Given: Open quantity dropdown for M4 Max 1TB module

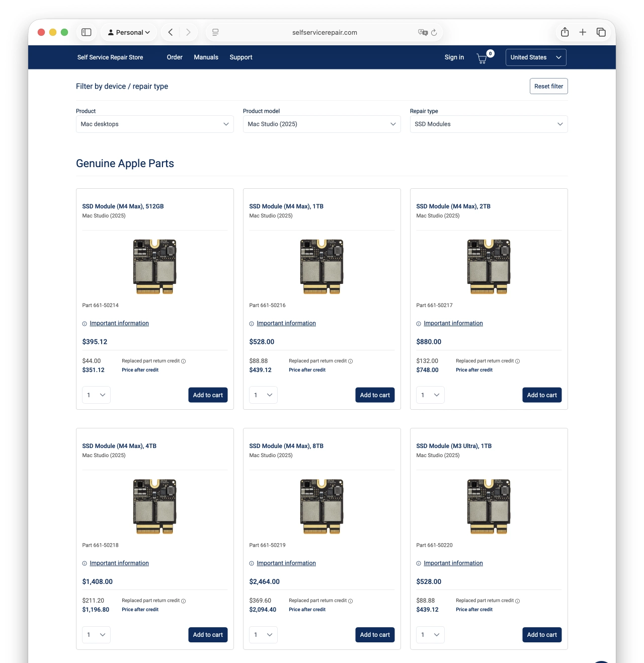Looking at the screenshot, I should (264, 395).
